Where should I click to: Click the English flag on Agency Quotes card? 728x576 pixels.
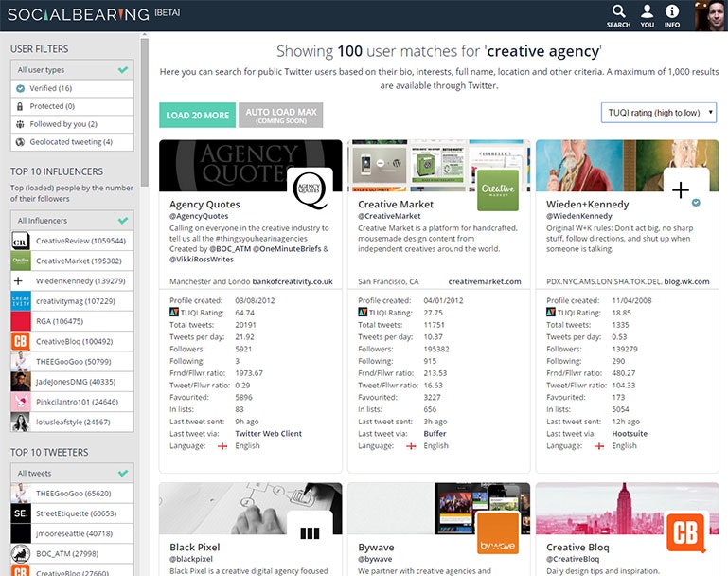pyautogui.click(x=222, y=446)
